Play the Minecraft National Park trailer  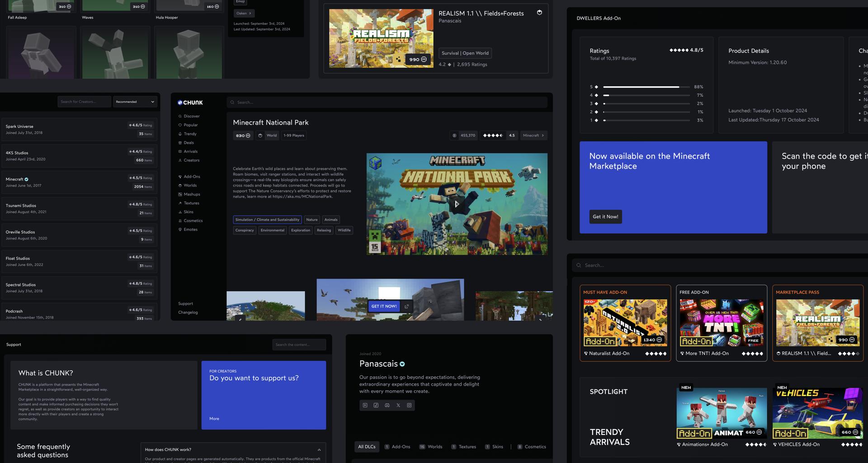click(x=457, y=204)
